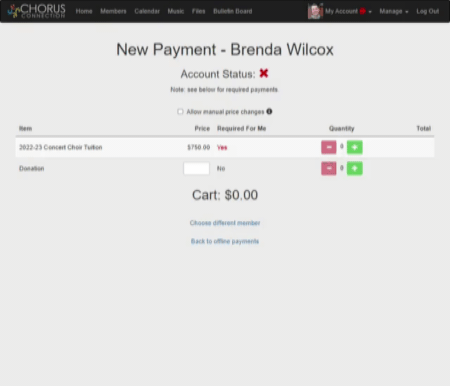Click the red Yes required value
Screen dimensions: 450x386
click(222, 148)
